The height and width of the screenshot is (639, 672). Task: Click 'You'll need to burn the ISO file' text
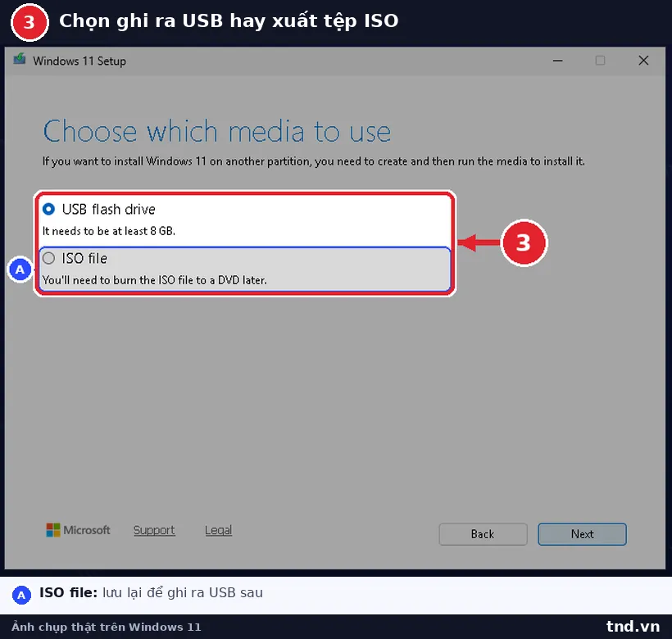[154, 280]
